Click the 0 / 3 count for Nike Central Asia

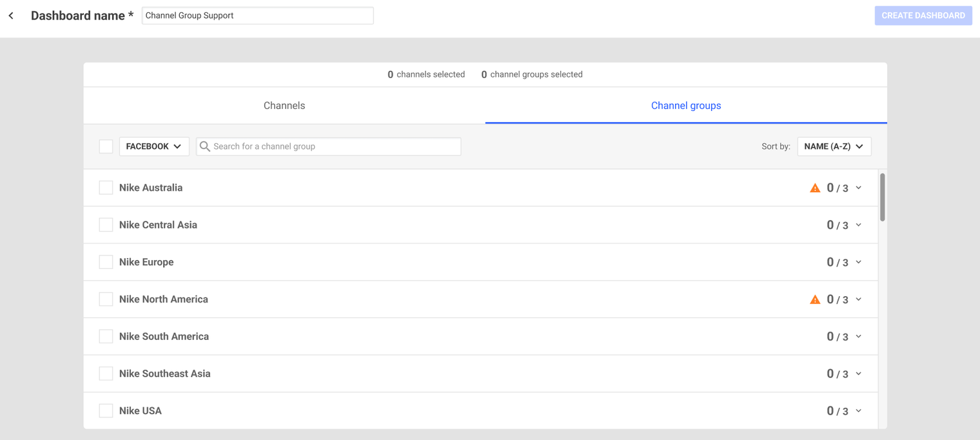coord(838,225)
